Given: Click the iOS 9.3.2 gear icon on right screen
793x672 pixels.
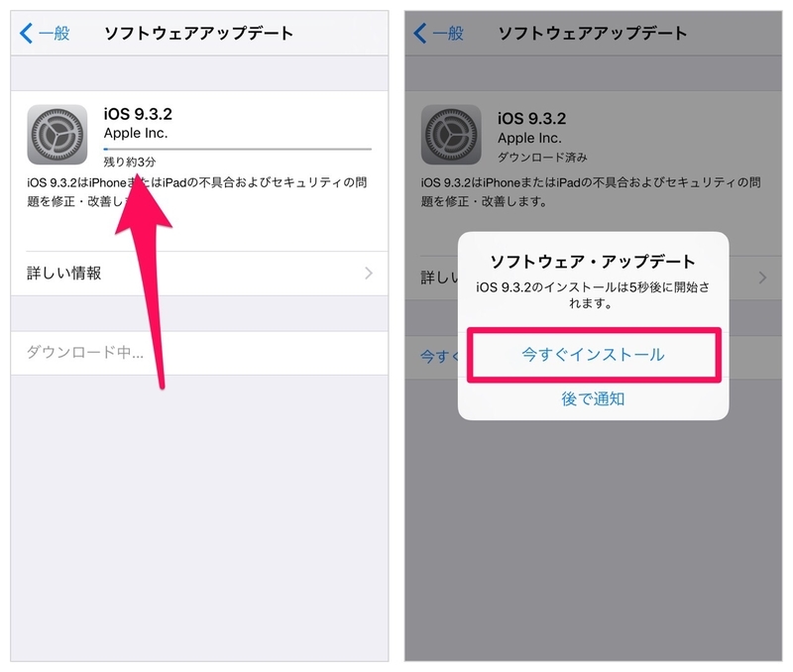Looking at the screenshot, I should pos(451,135).
